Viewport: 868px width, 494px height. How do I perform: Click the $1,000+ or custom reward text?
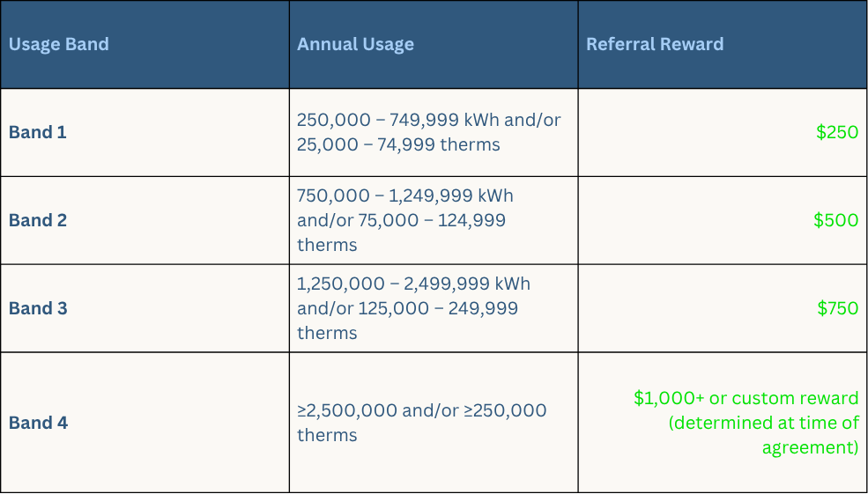click(746, 398)
